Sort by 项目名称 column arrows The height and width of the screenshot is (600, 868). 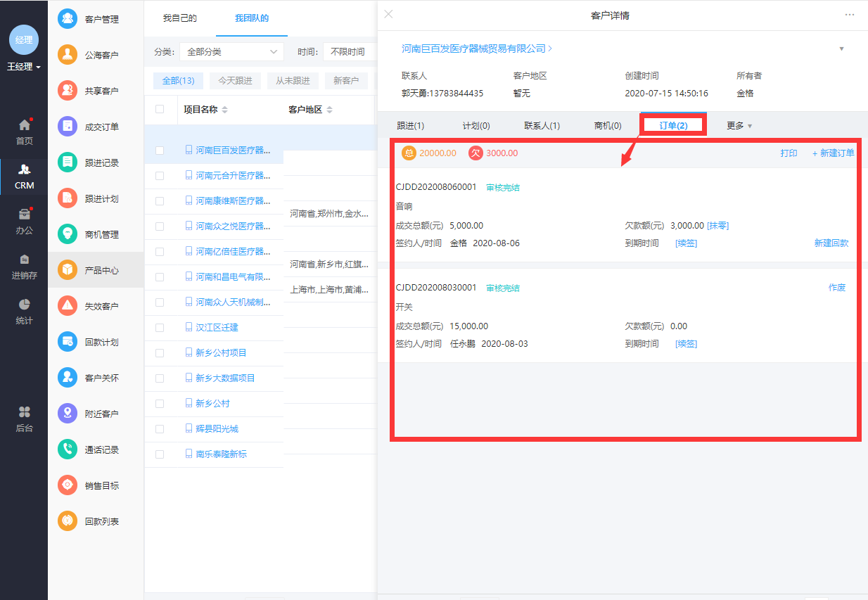pyautogui.click(x=224, y=110)
